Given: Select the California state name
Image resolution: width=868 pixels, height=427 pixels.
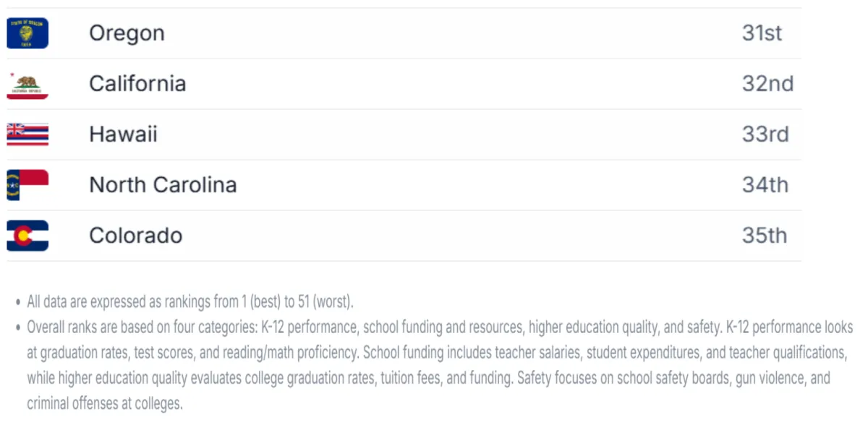Looking at the screenshot, I should tap(137, 84).
